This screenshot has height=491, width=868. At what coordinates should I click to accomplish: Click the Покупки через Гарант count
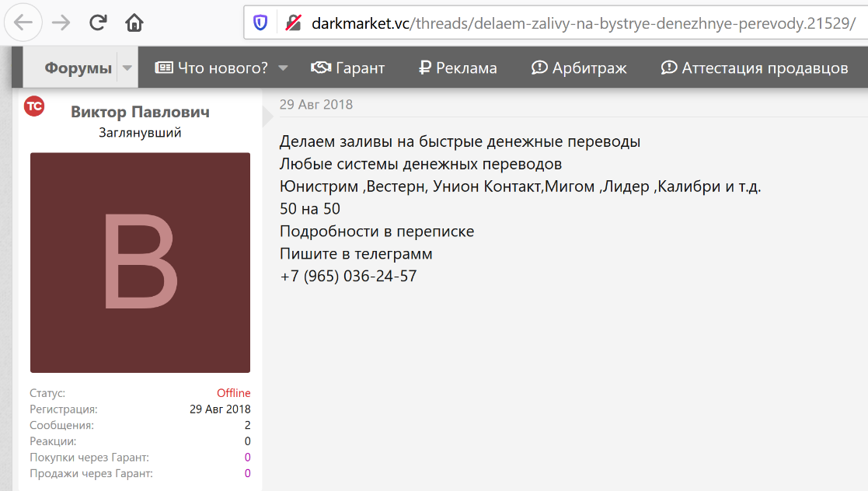point(247,458)
